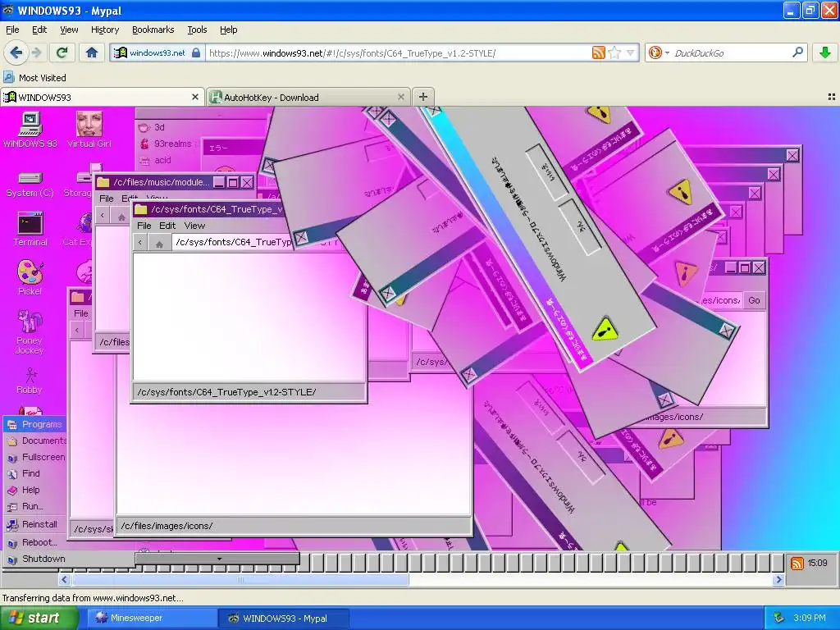Image resolution: width=840 pixels, height=630 pixels.
Task: Click the DuckDuckGo search field
Action: click(731, 52)
